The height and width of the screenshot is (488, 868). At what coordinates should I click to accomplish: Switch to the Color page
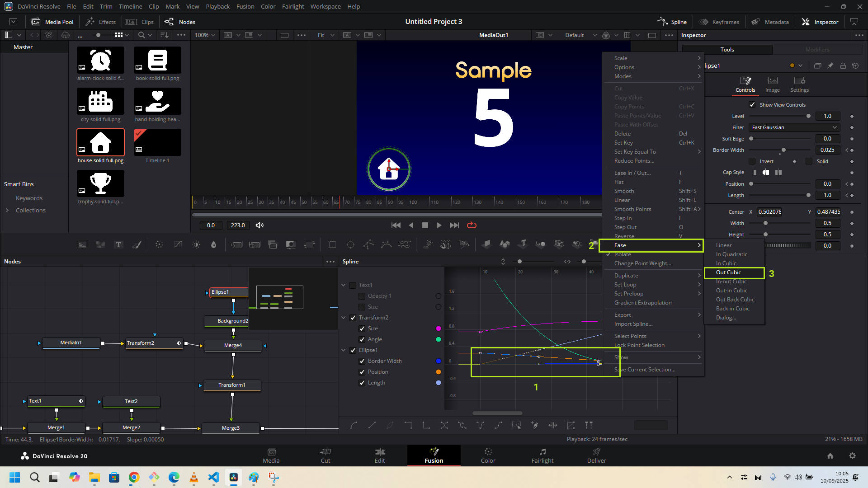click(x=488, y=455)
